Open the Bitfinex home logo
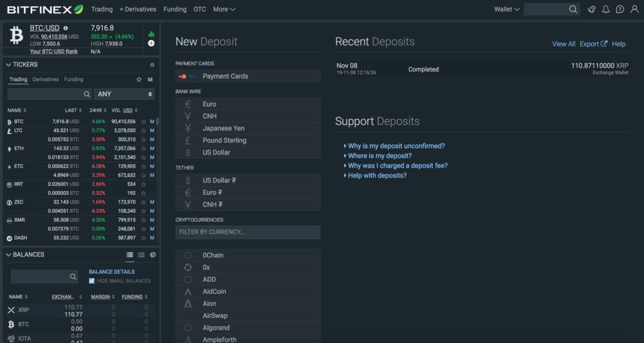 45,9
